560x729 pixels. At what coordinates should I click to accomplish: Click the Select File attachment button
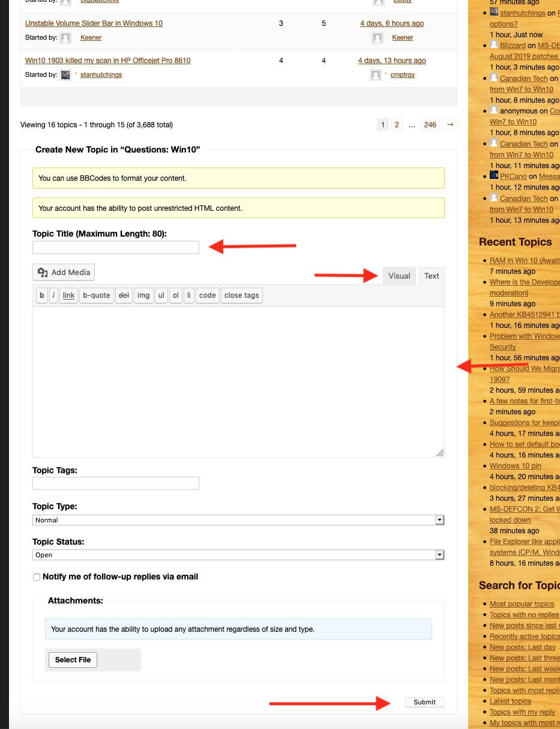(x=73, y=660)
